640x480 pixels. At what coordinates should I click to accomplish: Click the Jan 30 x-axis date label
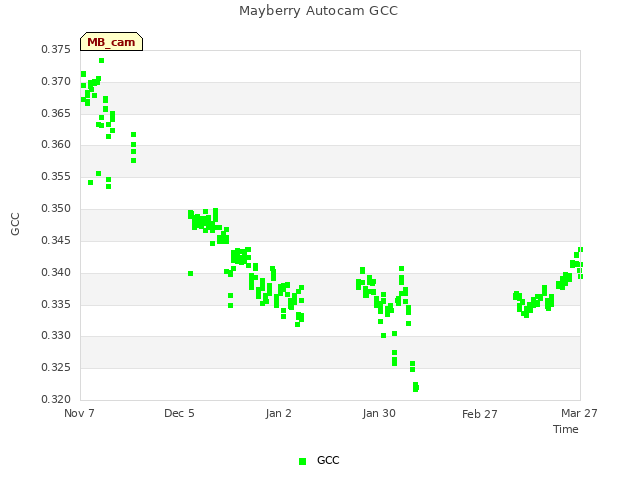pyautogui.click(x=379, y=413)
